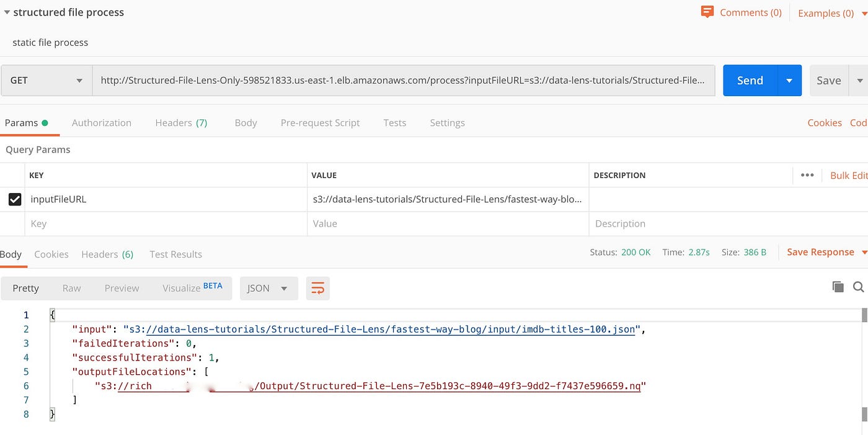Click the 2.87s response time
868x435 pixels.
(x=698, y=253)
